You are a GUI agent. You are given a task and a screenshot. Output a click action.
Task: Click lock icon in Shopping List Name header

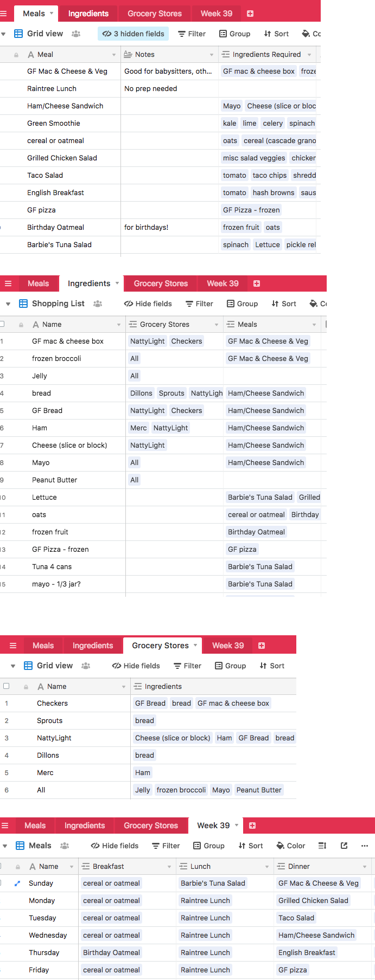pyautogui.click(x=21, y=325)
